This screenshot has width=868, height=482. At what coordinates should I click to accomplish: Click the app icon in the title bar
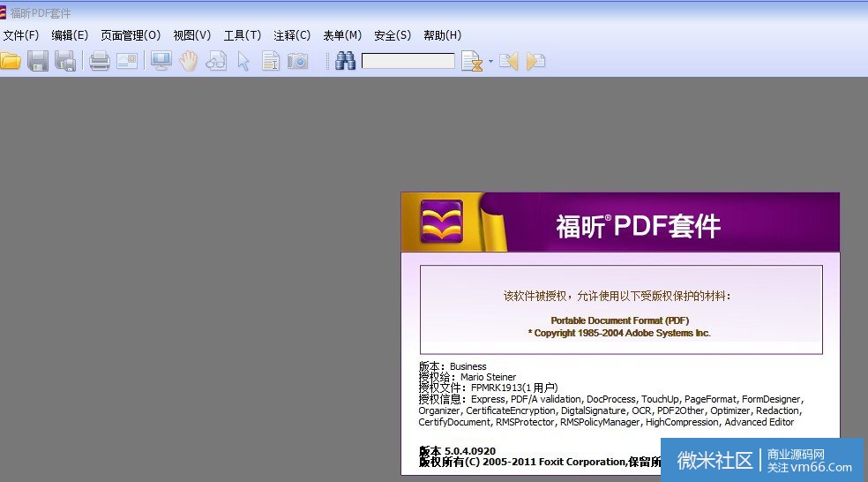(3, 12)
